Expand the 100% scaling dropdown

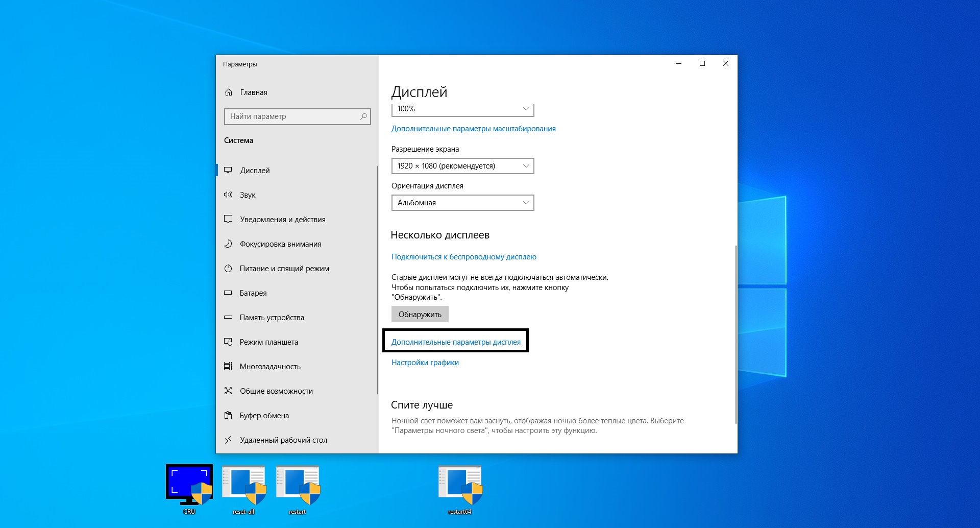coord(462,109)
